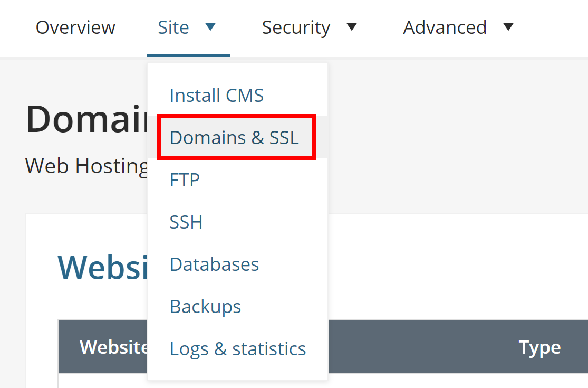Sort by the Website column header

coord(114,347)
